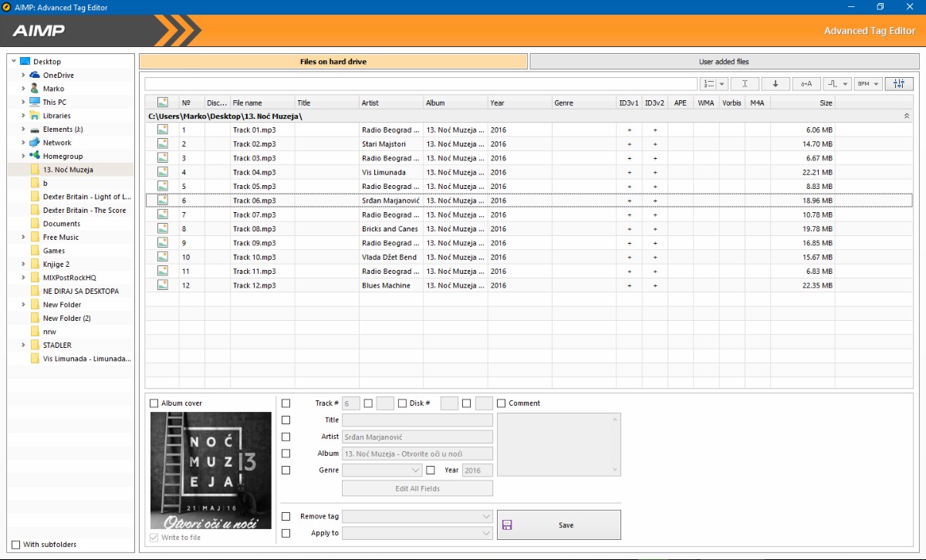926x560 pixels.
Task: Click the Homegroup icon in tree
Action: click(x=35, y=156)
